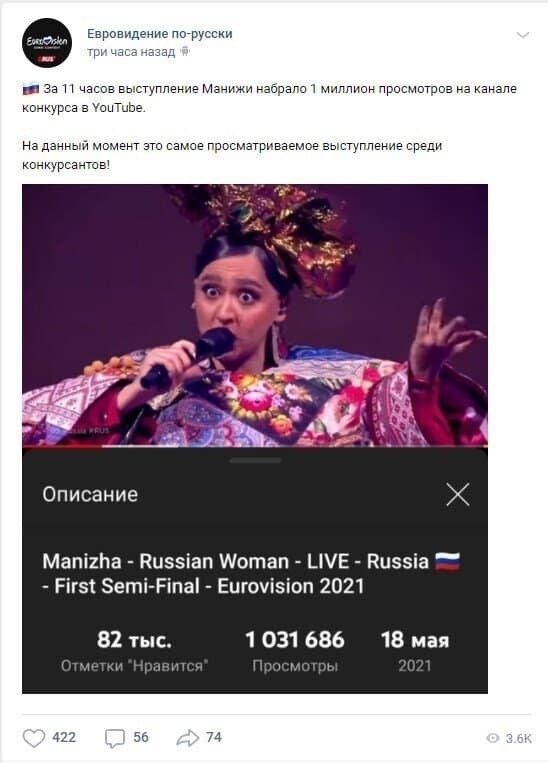Click the Android device icon beside timestamp

(184, 51)
